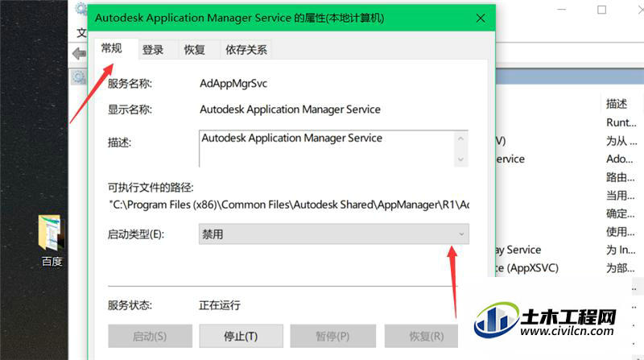Click the 暂停(P) button

coord(332,336)
